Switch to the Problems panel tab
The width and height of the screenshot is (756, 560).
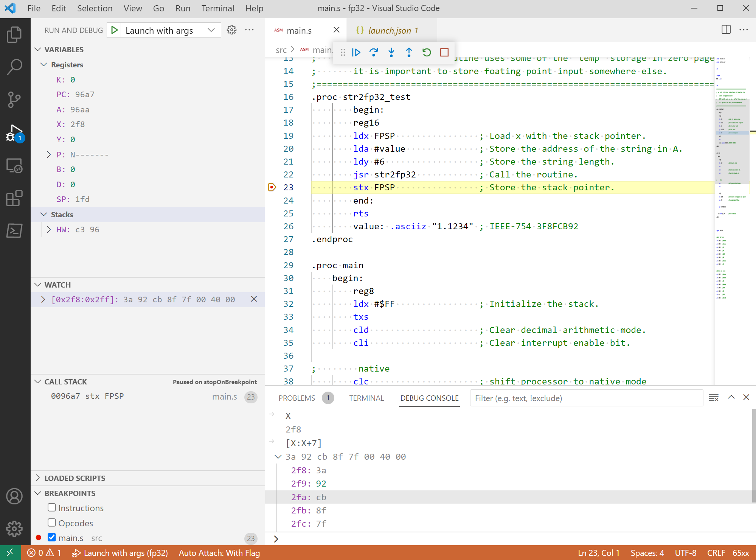[297, 398]
